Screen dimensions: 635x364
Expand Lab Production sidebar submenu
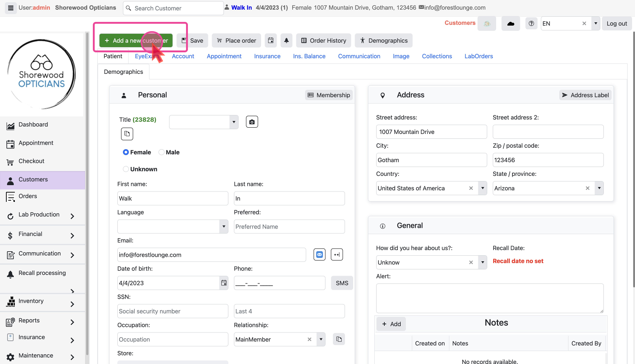pyautogui.click(x=72, y=216)
